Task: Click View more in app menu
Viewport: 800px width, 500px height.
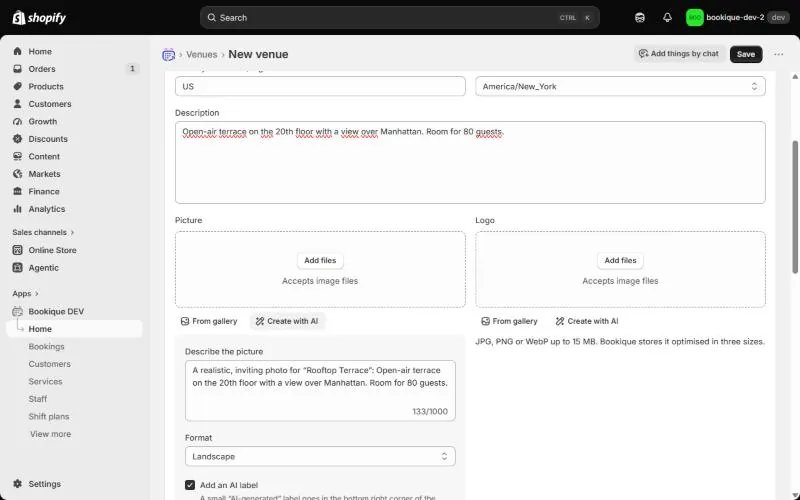Action: tap(51, 434)
